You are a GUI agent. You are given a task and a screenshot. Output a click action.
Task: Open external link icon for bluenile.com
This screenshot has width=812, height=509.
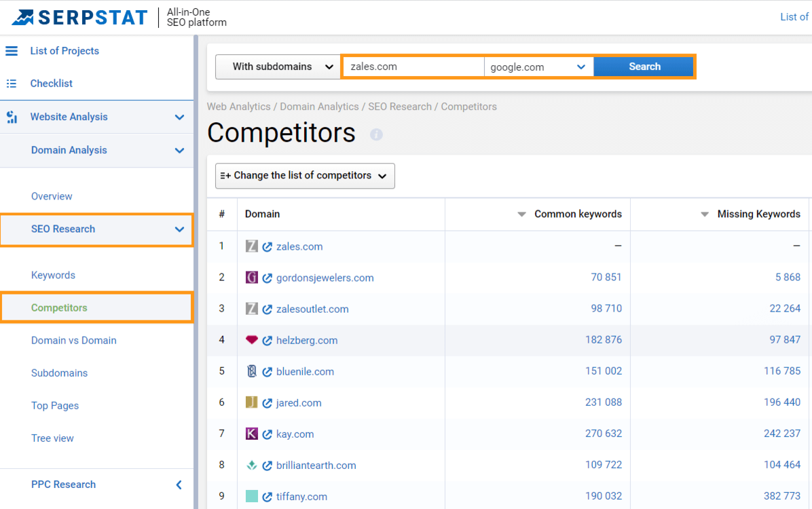pos(267,372)
